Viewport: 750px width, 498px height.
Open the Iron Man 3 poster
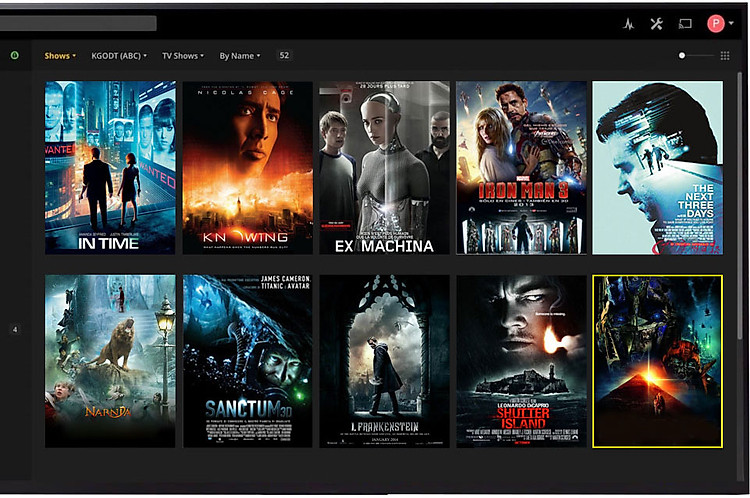click(521, 168)
